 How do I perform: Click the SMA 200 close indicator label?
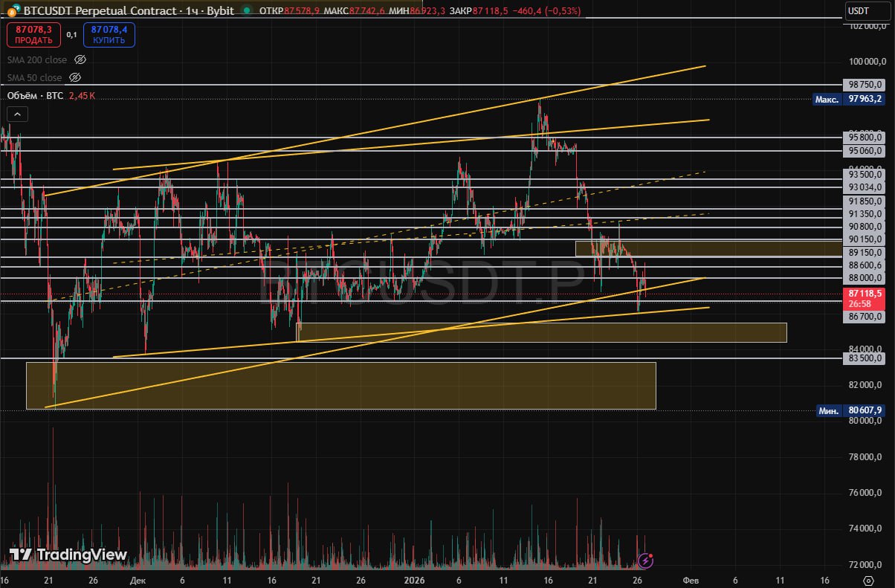coord(37,59)
